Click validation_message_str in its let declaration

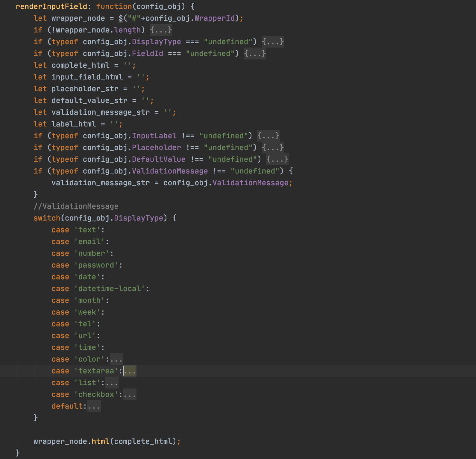click(x=100, y=112)
